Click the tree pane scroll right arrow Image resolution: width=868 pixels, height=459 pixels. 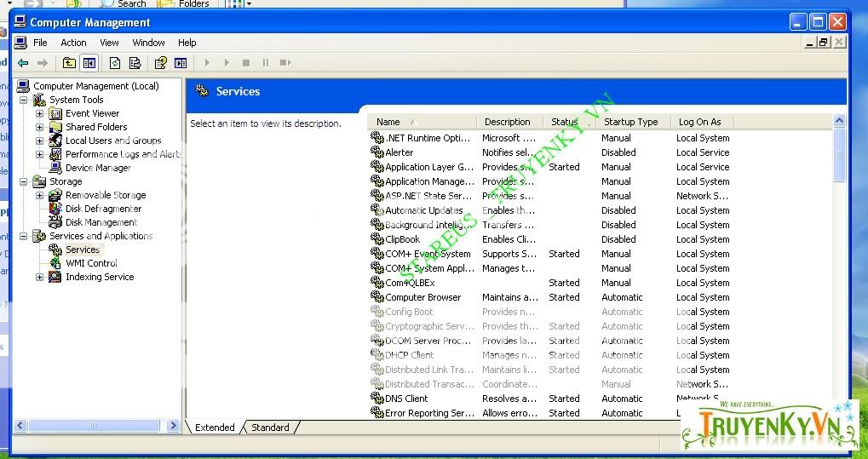tap(173, 426)
